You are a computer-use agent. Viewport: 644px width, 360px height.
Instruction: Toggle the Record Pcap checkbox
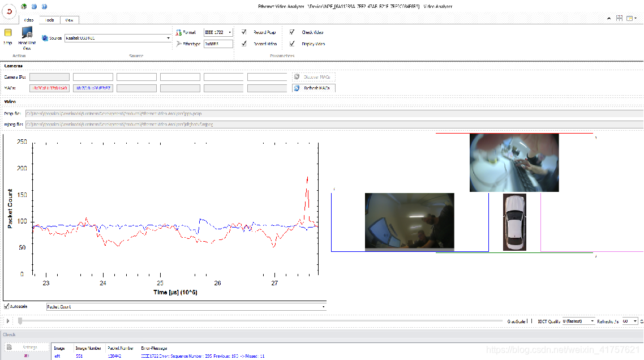[244, 32]
